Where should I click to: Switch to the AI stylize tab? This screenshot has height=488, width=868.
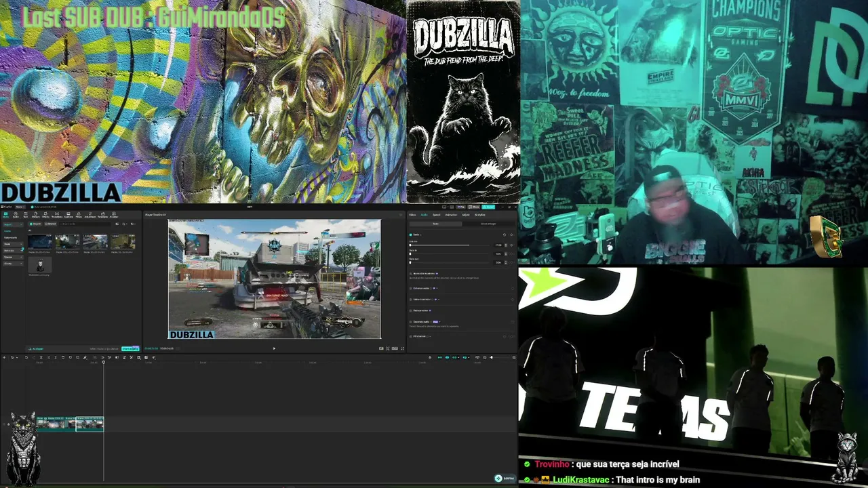tap(479, 215)
